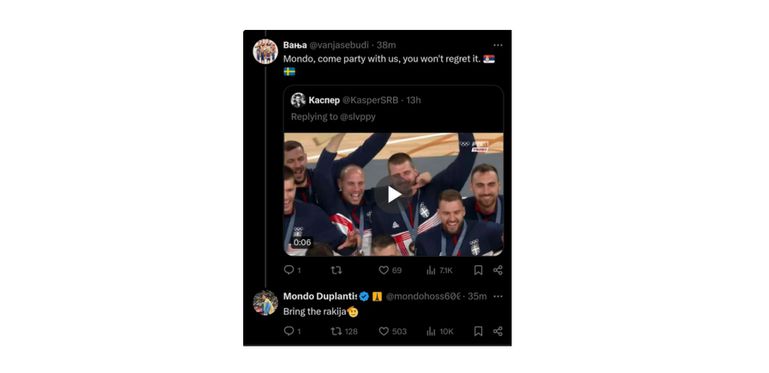Open more options on Вања tweet
769x373 pixels.
coord(498,45)
